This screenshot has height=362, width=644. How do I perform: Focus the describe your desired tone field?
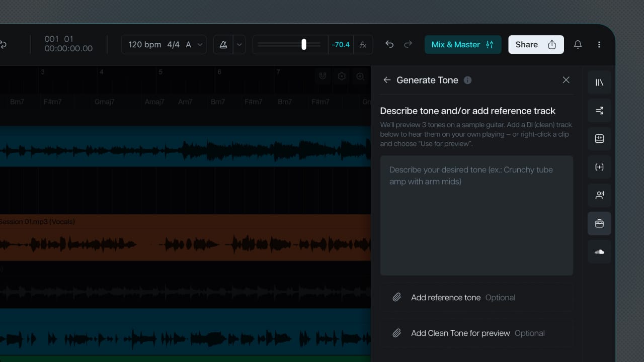[x=476, y=215]
